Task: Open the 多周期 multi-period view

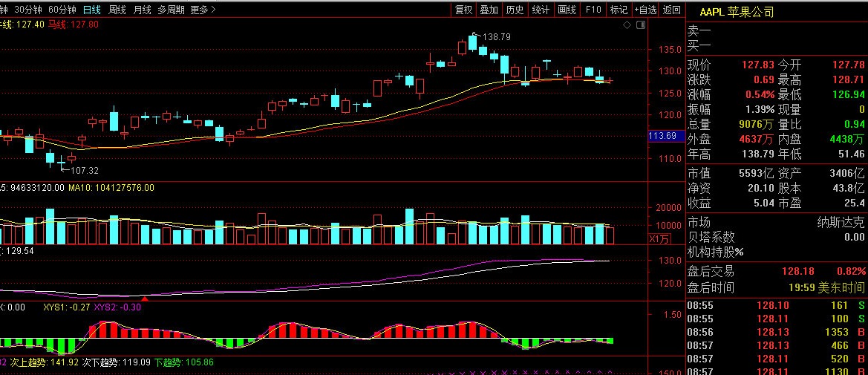Action: (171, 10)
